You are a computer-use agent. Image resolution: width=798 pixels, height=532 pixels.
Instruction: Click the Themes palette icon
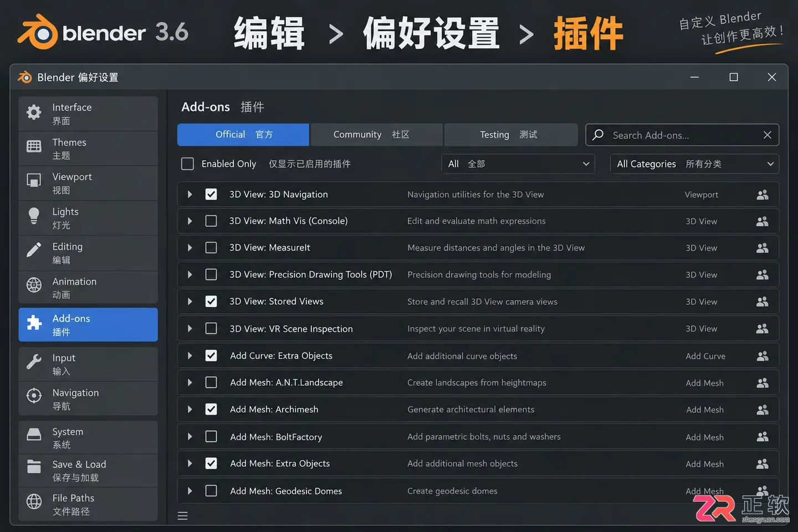click(x=34, y=147)
